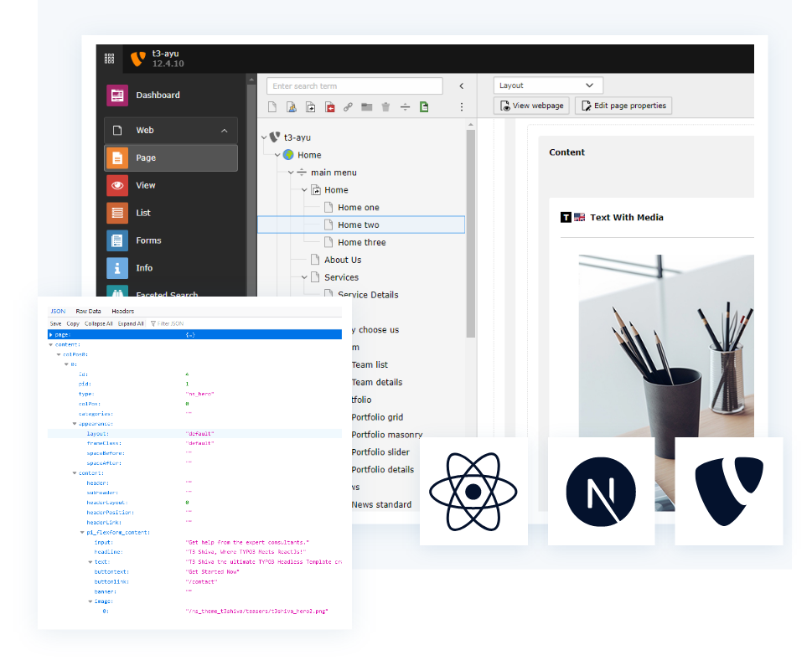Click the View webpage button
812x671 pixels.
(x=531, y=106)
